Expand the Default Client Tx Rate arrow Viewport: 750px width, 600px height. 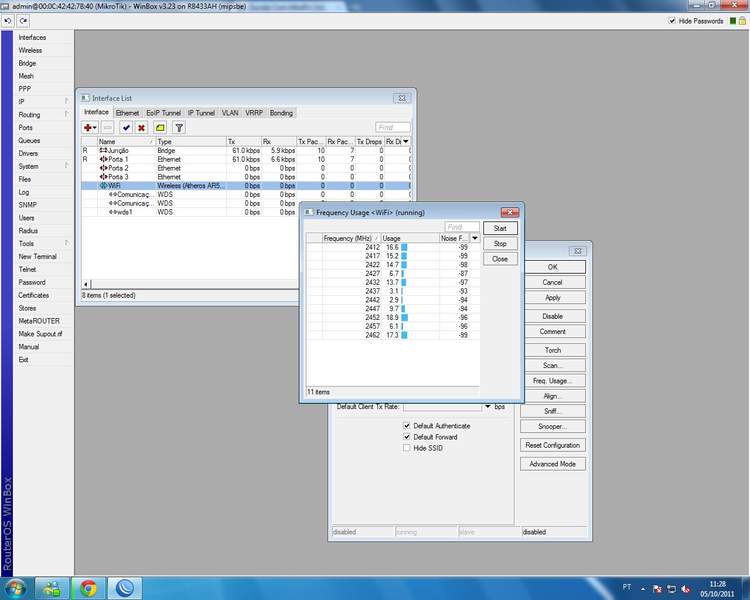tap(488, 407)
